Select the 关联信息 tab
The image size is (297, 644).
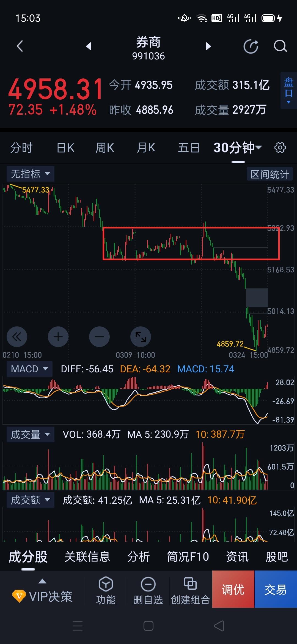click(x=87, y=557)
